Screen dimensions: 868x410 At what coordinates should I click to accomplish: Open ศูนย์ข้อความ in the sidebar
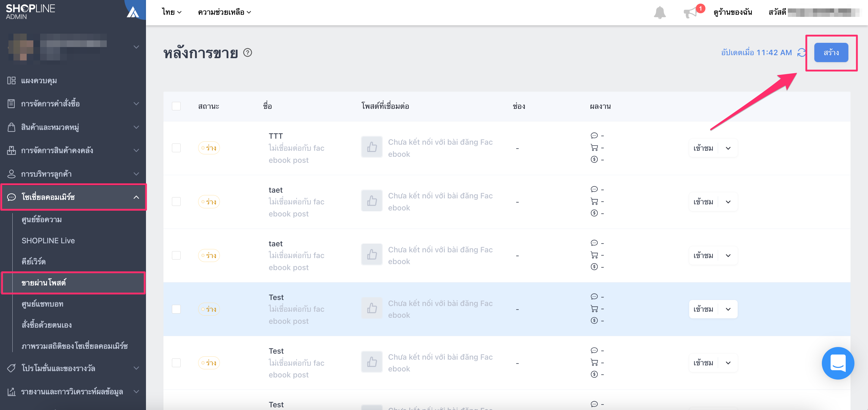tap(41, 220)
